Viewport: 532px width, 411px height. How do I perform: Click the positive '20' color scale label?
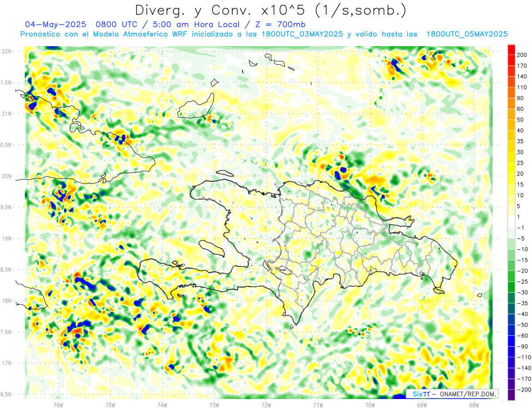(520, 174)
